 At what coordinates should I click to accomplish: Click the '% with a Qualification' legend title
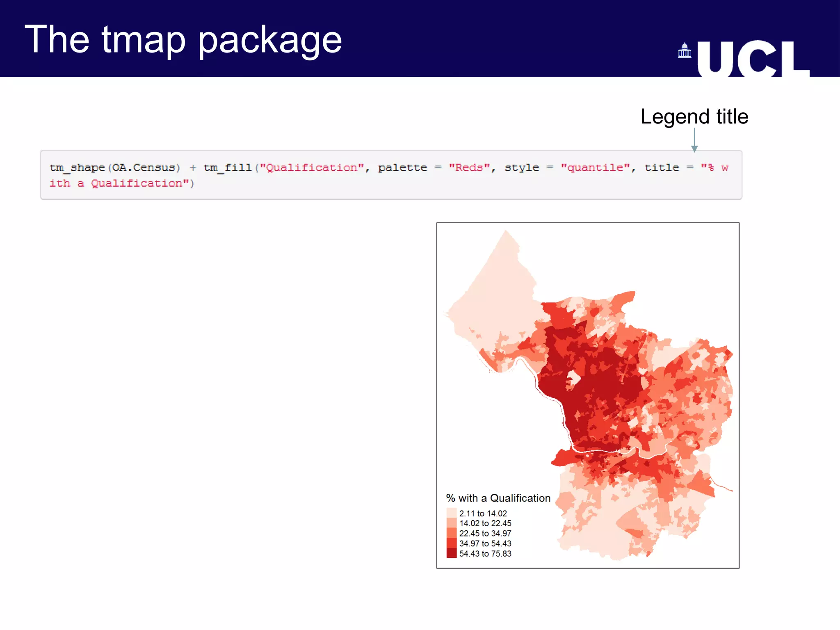coord(498,498)
